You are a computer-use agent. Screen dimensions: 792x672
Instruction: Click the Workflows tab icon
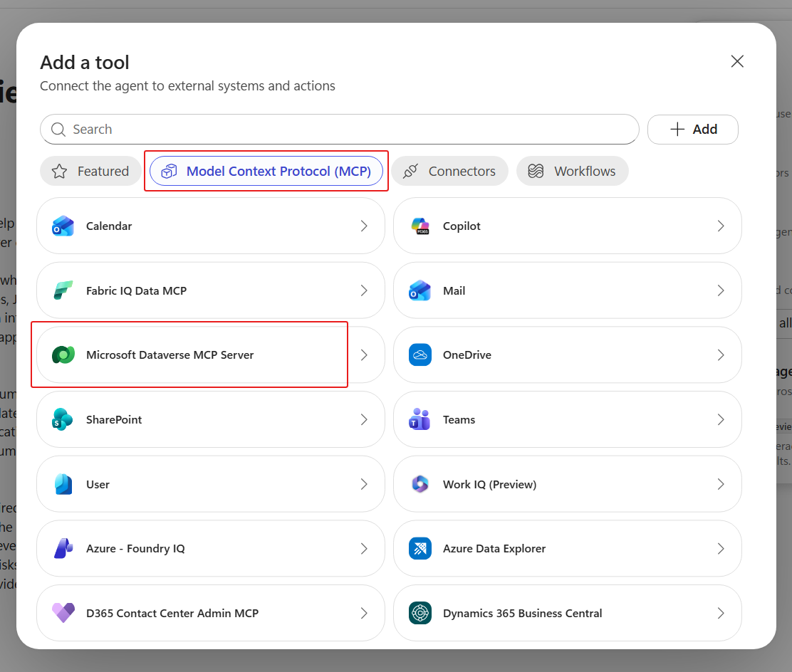[536, 171]
